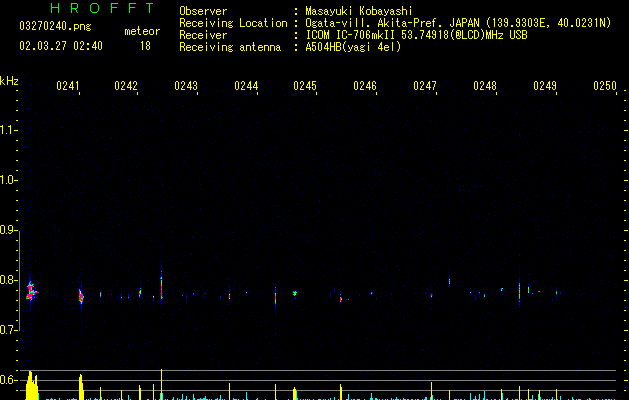629x400 pixels.
Task: Click the green echo blob right after 0245
Action: (295, 293)
